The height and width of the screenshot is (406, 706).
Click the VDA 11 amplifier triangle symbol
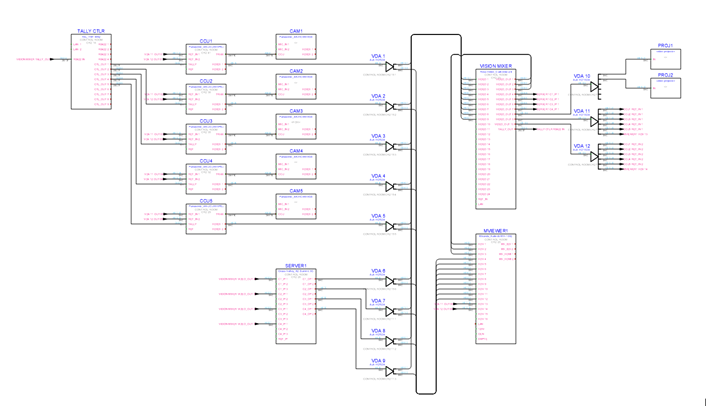[594, 121]
